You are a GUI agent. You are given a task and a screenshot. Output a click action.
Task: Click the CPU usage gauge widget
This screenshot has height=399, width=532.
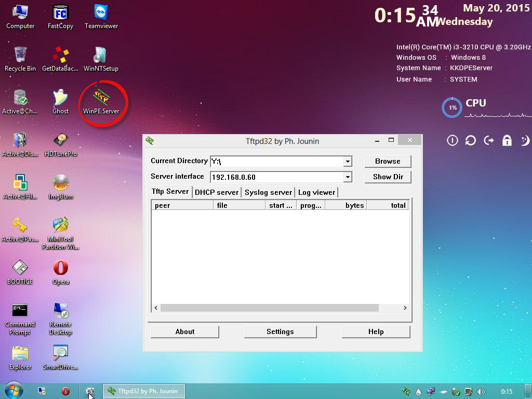coord(452,108)
